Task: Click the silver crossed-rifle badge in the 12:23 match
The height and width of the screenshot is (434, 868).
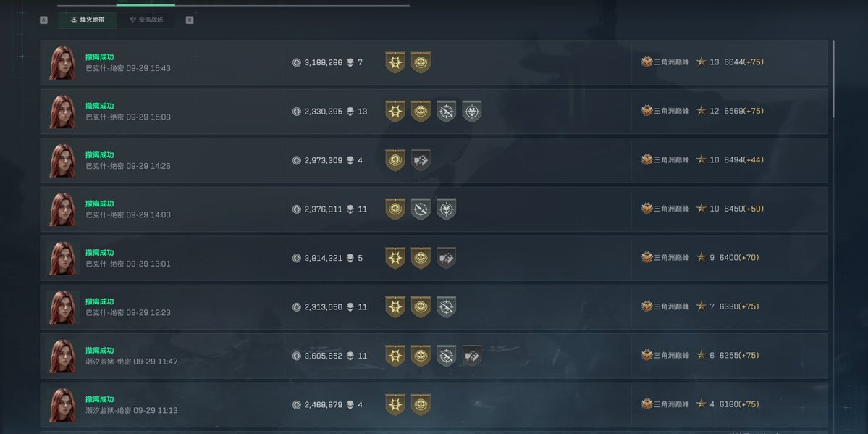Action: (x=447, y=306)
